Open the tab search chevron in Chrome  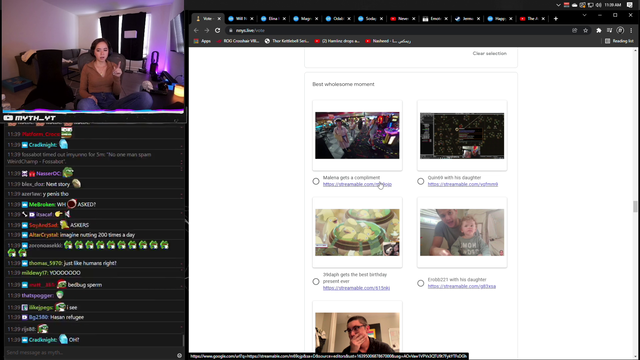point(584,15)
